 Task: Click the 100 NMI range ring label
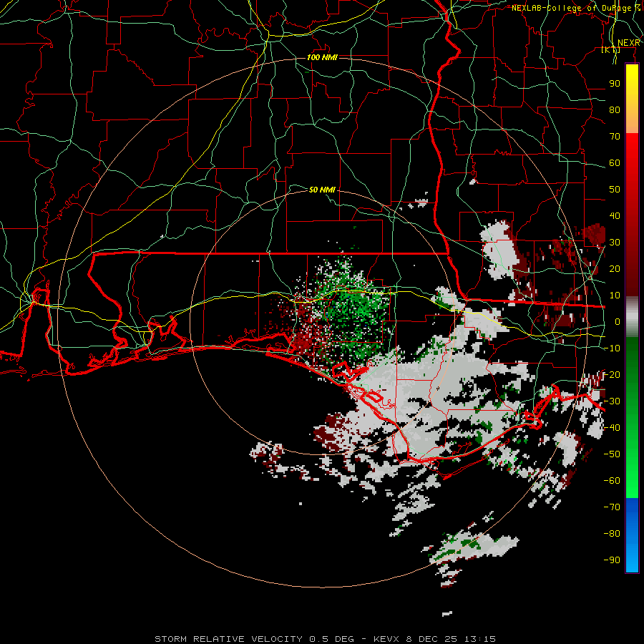click(322, 57)
